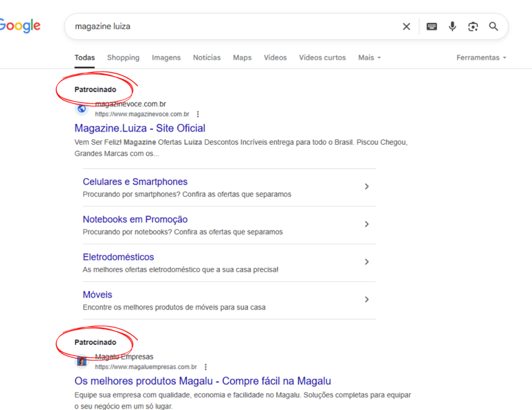The height and width of the screenshot is (410, 532).
Task: Switch to the Vídeos curtos tab
Action: pos(322,57)
